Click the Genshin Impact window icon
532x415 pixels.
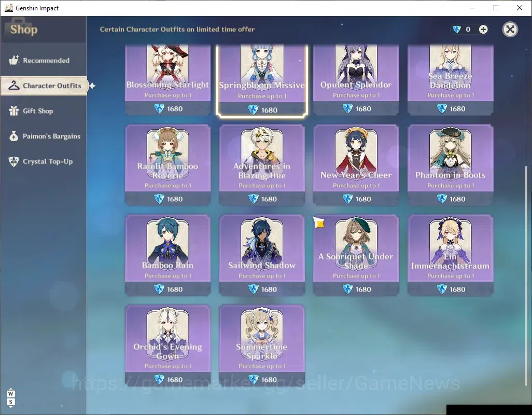8,8
